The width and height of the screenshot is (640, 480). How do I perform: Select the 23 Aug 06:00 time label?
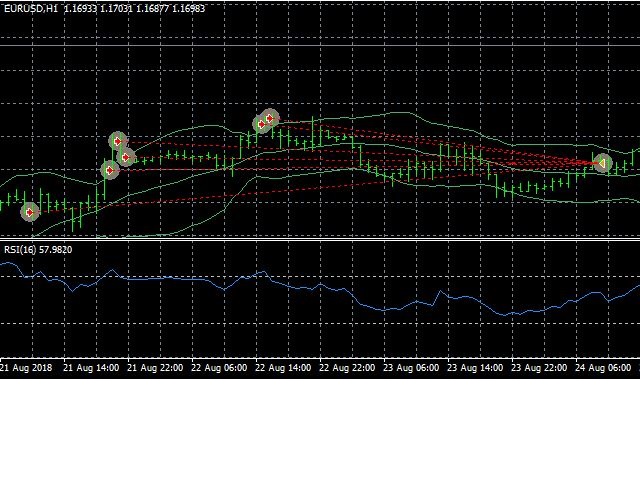[x=411, y=368]
